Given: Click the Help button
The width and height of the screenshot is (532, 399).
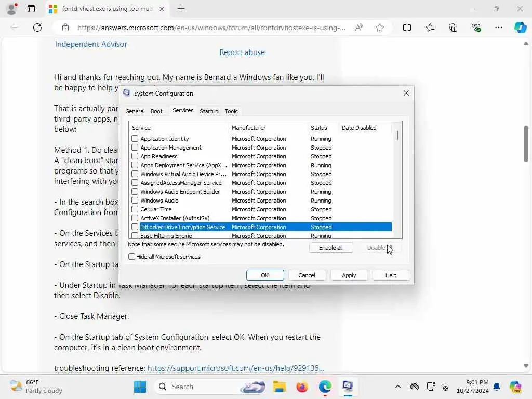Looking at the screenshot, I should pyautogui.click(x=391, y=275).
